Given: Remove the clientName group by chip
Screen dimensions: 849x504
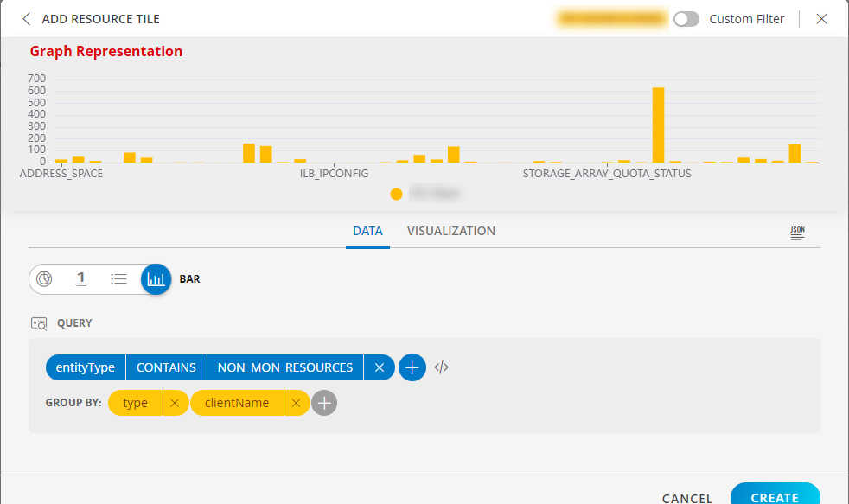Looking at the screenshot, I should click(x=296, y=403).
